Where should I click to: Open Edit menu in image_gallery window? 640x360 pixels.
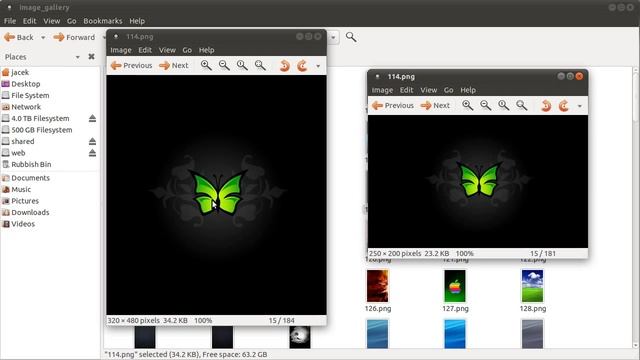29,21
